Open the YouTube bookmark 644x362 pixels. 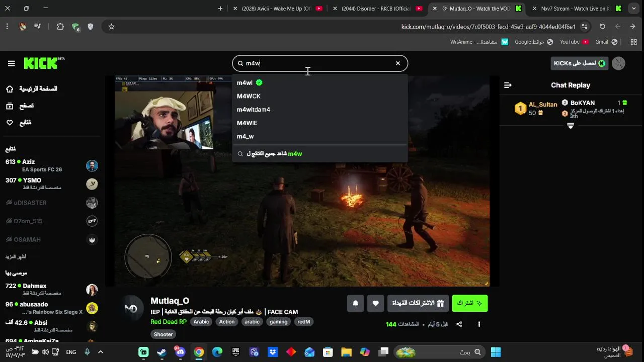(x=574, y=42)
